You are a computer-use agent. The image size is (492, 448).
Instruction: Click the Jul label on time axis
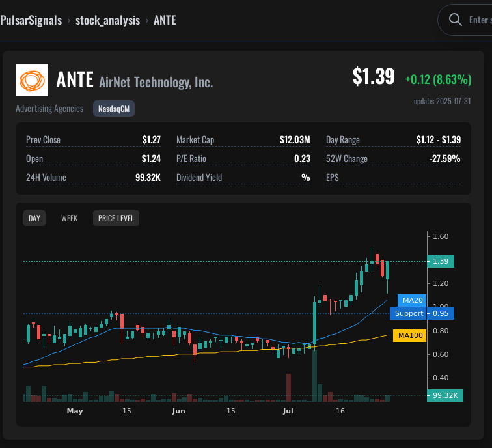point(288,411)
